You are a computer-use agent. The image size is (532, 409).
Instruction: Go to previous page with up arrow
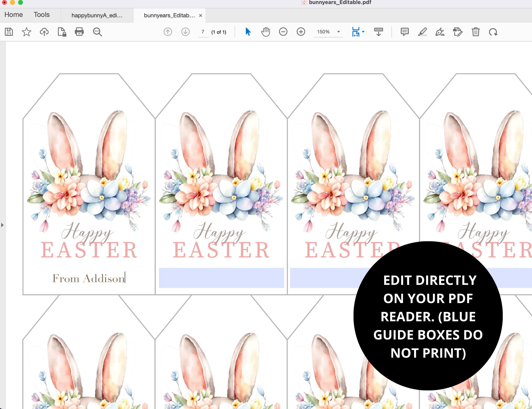(x=168, y=32)
